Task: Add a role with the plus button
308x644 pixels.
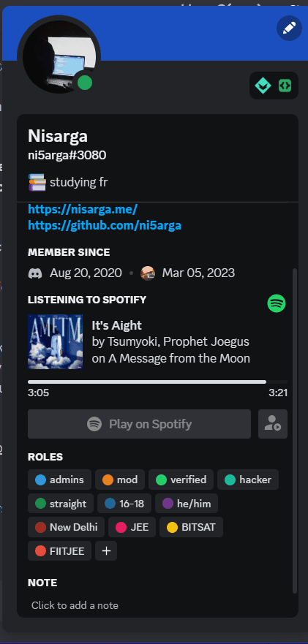Action: (106, 550)
